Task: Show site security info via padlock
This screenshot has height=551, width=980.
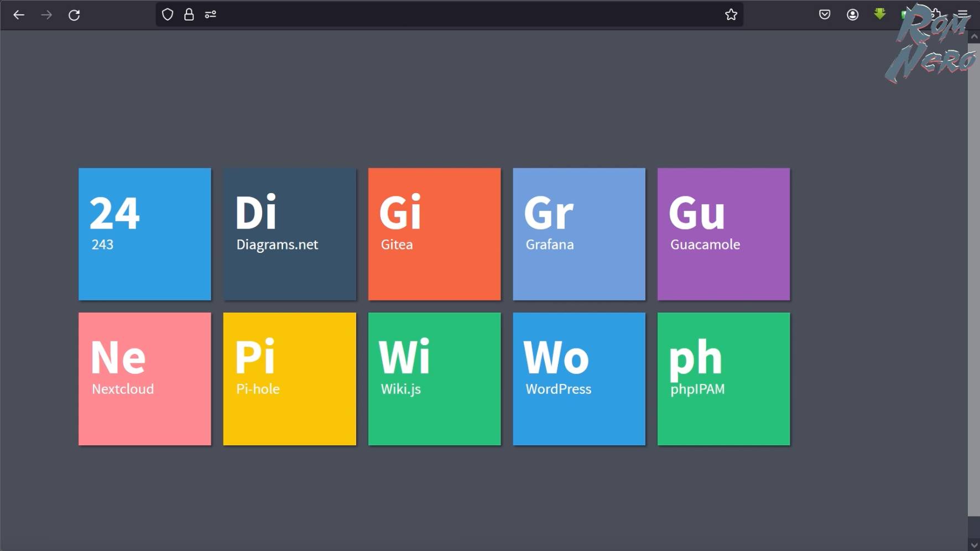Action: 189,14
